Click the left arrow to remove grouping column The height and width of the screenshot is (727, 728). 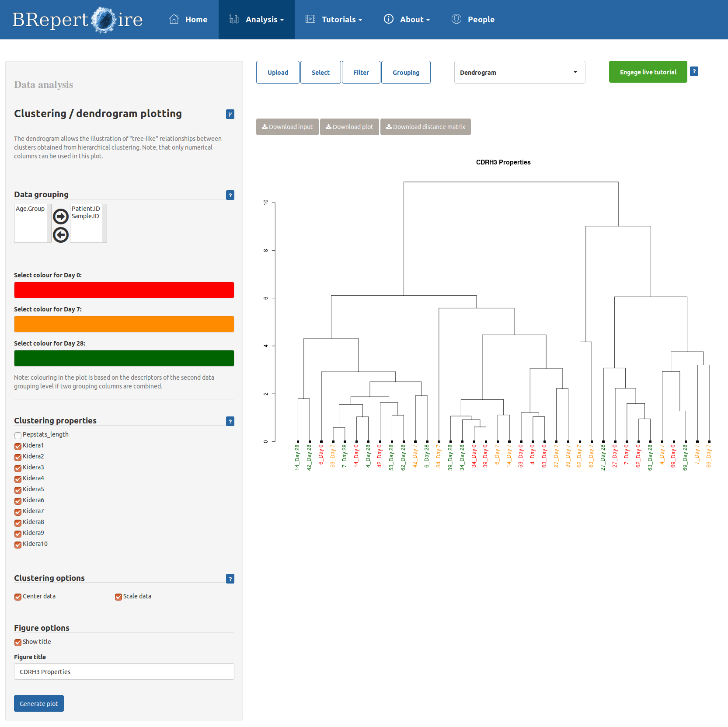[x=61, y=235]
